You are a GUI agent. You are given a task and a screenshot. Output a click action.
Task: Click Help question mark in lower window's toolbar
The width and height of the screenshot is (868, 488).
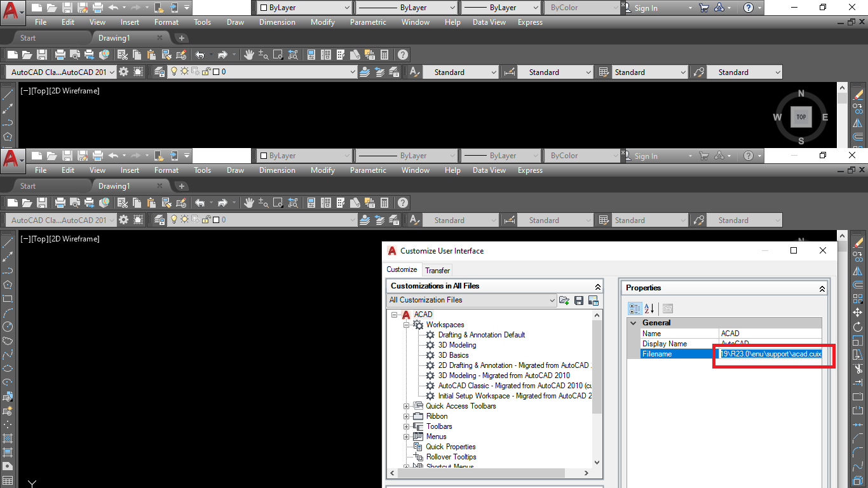point(402,203)
